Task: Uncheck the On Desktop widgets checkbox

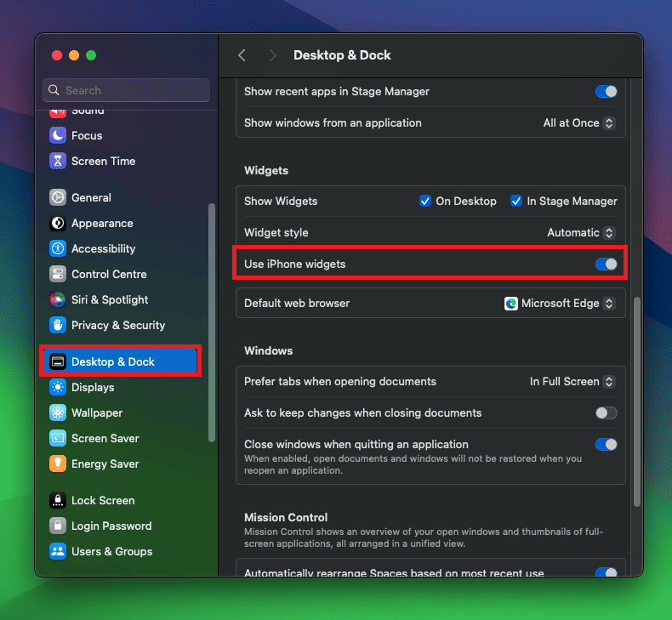Action: [425, 201]
